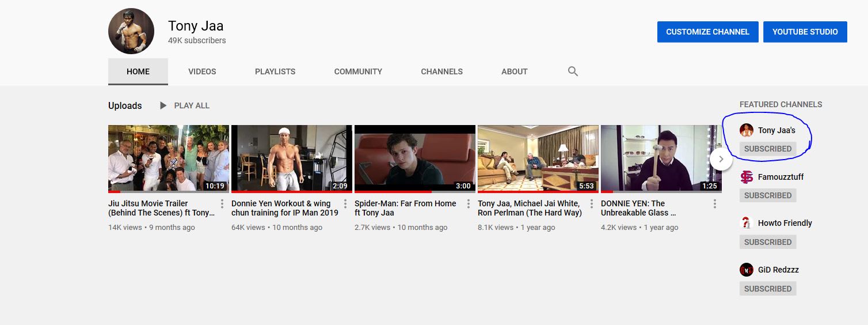
Task: Open the channel search magnifier icon
Action: click(x=573, y=71)
